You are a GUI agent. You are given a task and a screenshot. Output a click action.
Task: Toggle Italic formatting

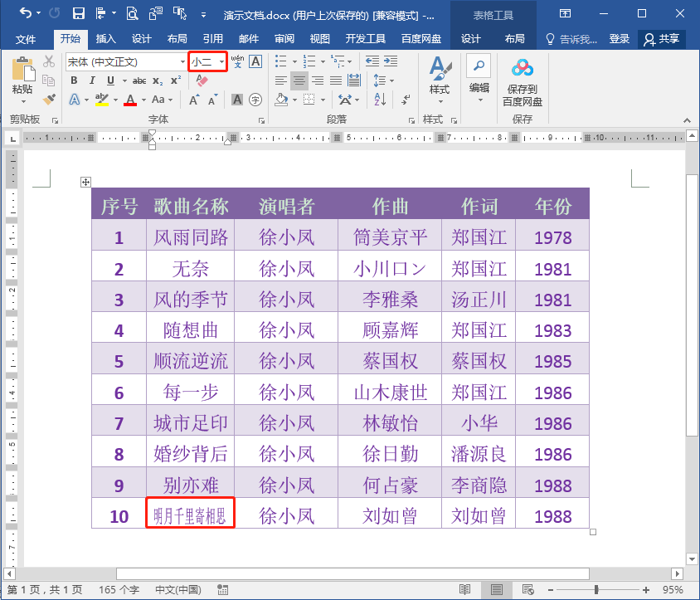click(x=91, y=80)
